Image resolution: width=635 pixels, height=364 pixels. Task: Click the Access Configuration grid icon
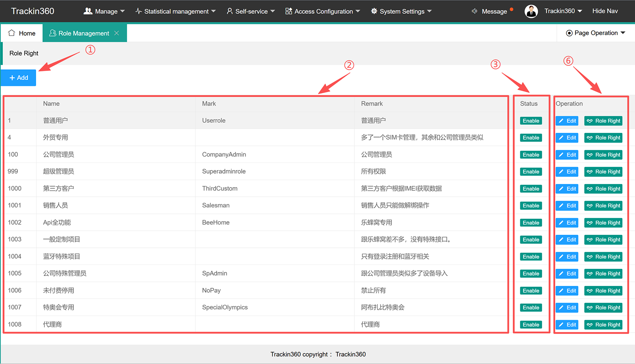click(x=289, y=11)
